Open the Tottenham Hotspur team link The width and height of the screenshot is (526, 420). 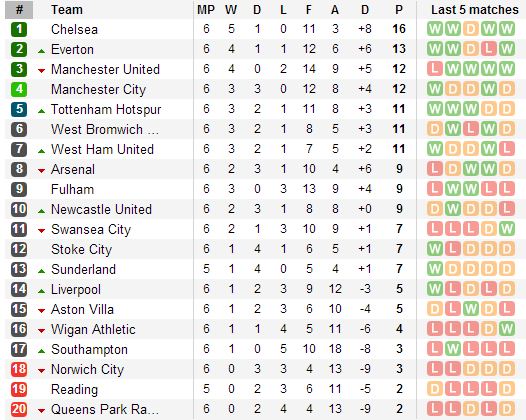point(106,109)
